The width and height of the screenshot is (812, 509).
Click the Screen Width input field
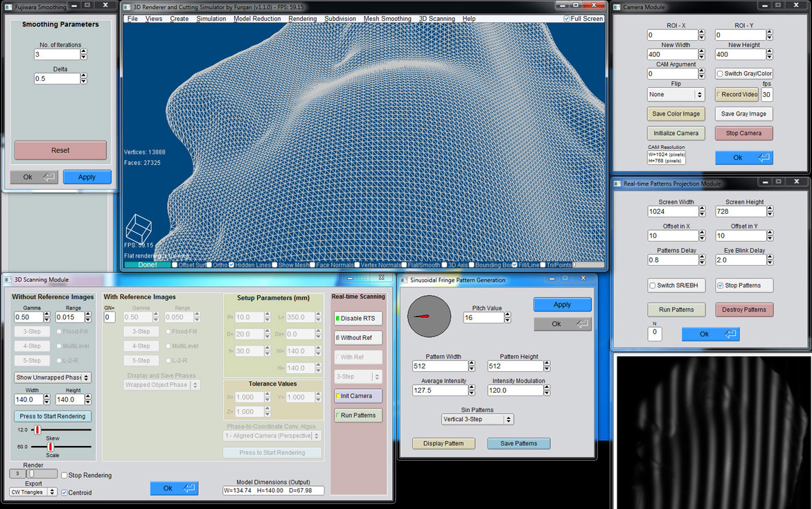click(673, 212)
